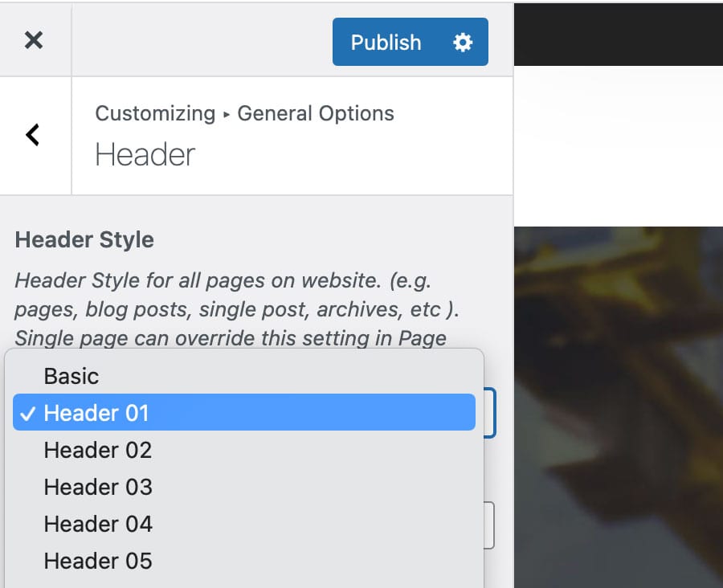Click the blurry site preview image
Viewport: 723px width, 588px height.
point(619,402)
